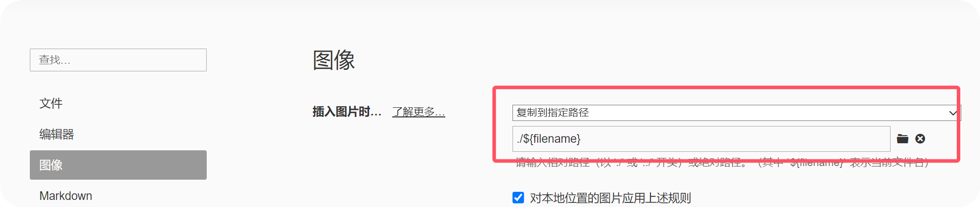Image resolution: width=980 pixels, height=207 pixels.
Task: Clear the image path with the X icon
Action: point(920,139)
